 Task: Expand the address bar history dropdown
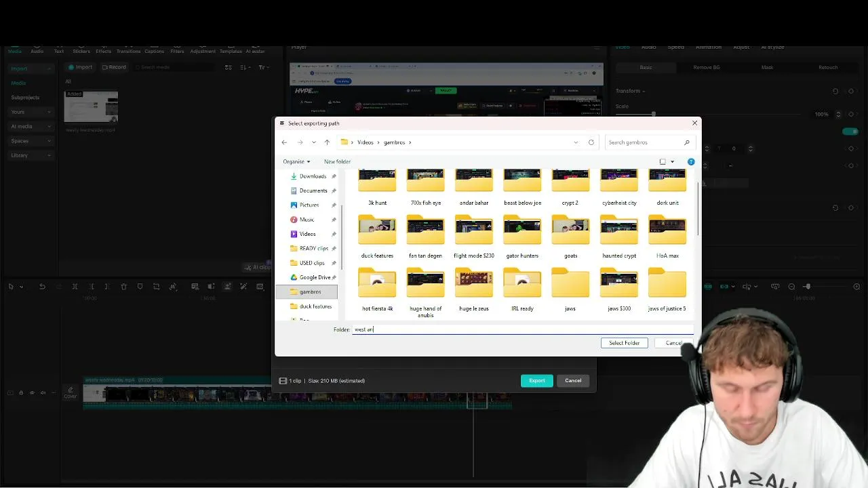click(576, 142)
